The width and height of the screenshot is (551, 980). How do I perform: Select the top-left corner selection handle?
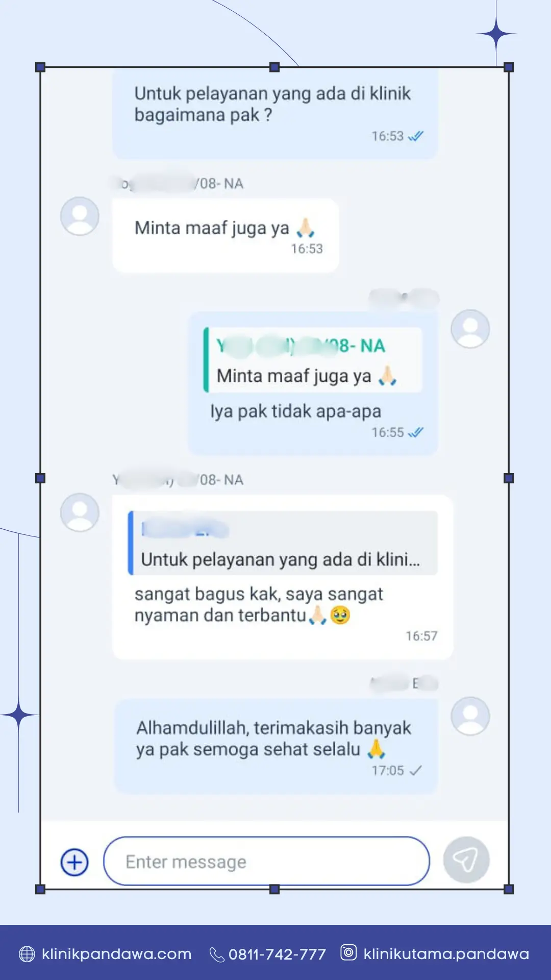click(40, 67)
